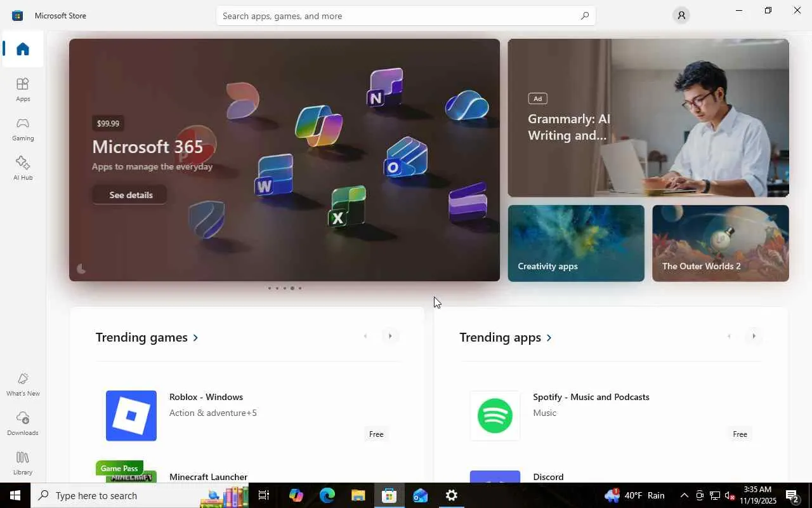The image size is (812, 508).
Task: Select the Spotify - Music and Podcasts title
Action: tap(591, 397)
